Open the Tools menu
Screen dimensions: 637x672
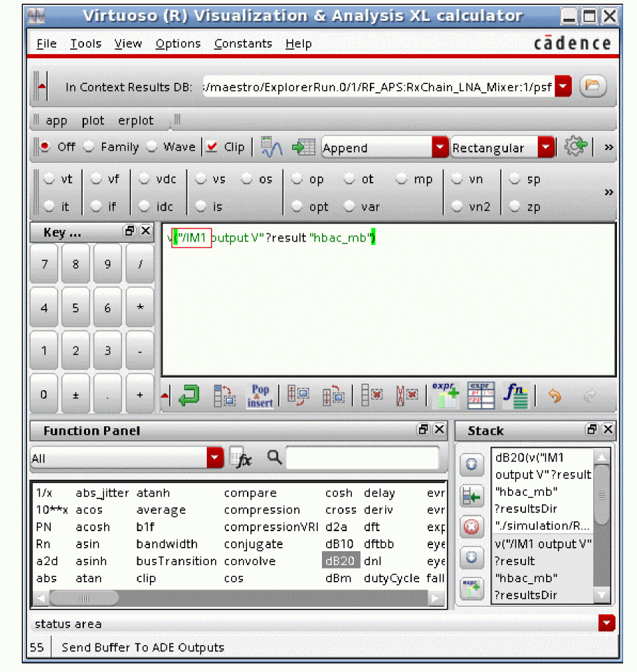pyautogui.click(x=85, y=44)
